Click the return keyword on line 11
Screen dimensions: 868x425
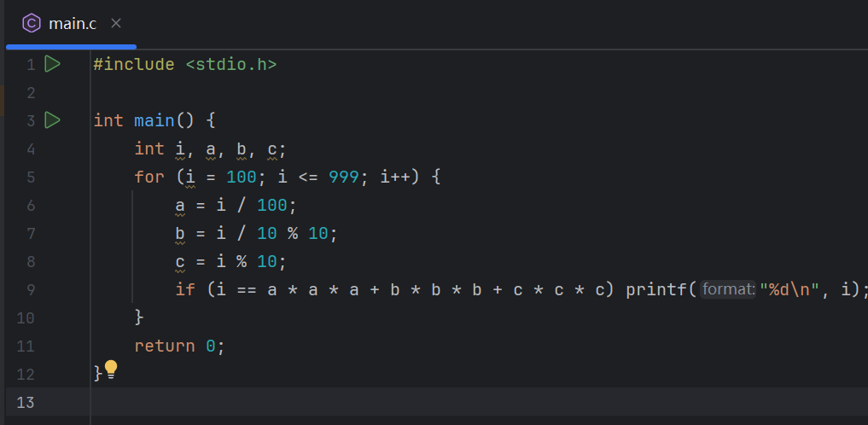(165, 346)
